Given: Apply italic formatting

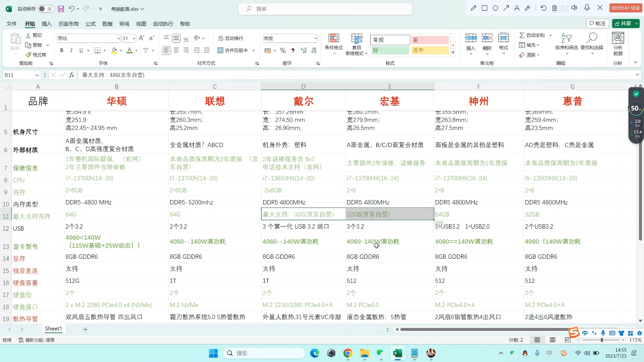Looking at the screenshot, I should (71, 50).
